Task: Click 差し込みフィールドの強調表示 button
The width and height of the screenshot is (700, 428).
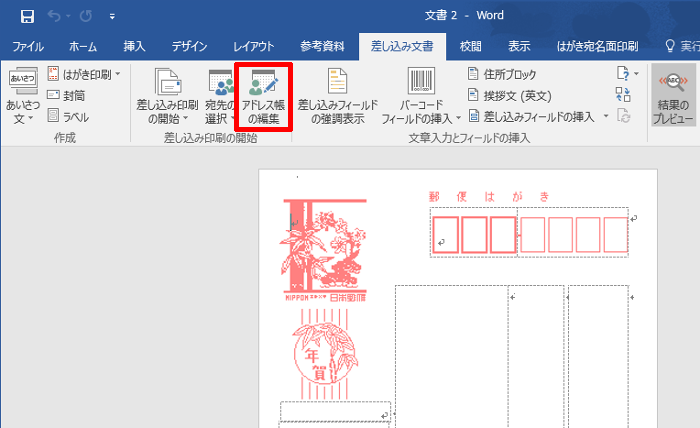Action: tap(338, 96)
